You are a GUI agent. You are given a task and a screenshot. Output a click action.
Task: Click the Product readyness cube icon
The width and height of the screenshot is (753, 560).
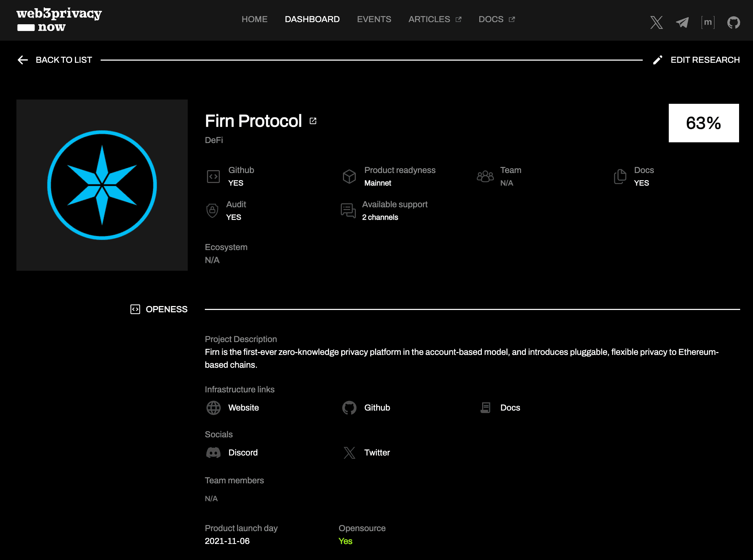click(349, 177)
